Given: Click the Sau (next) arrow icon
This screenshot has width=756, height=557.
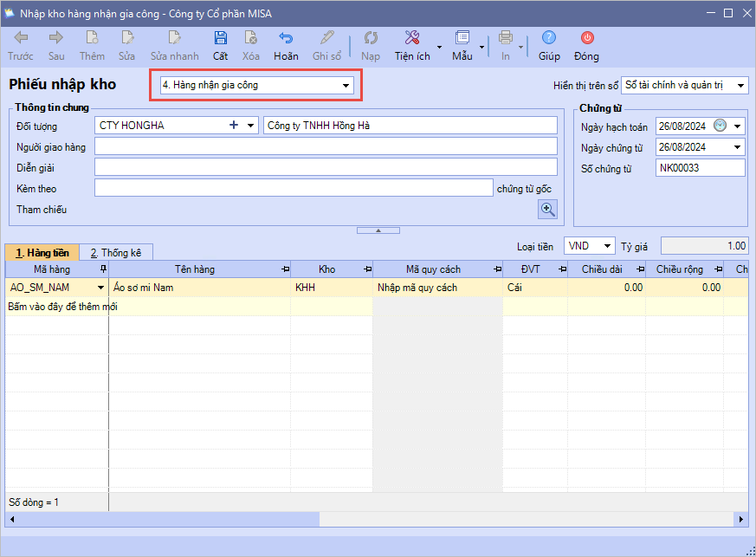Looking at the screenshot, I should coord(56,37).
